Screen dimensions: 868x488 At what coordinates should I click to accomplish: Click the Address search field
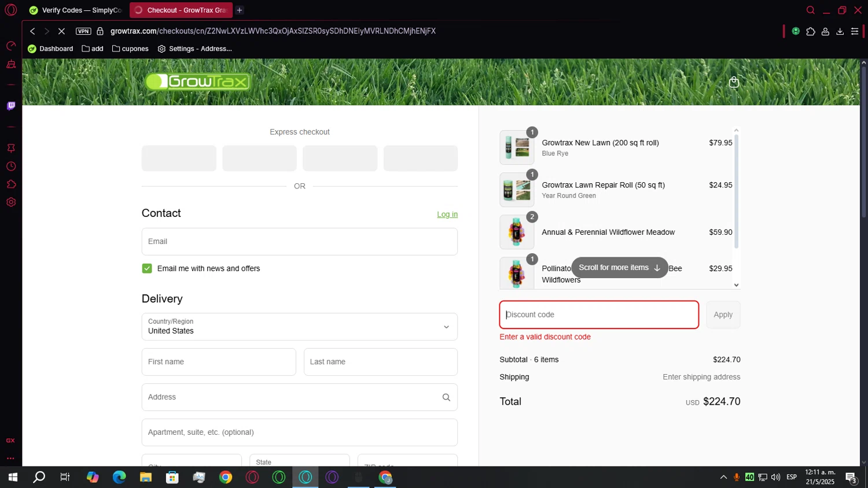pos(300,397)
